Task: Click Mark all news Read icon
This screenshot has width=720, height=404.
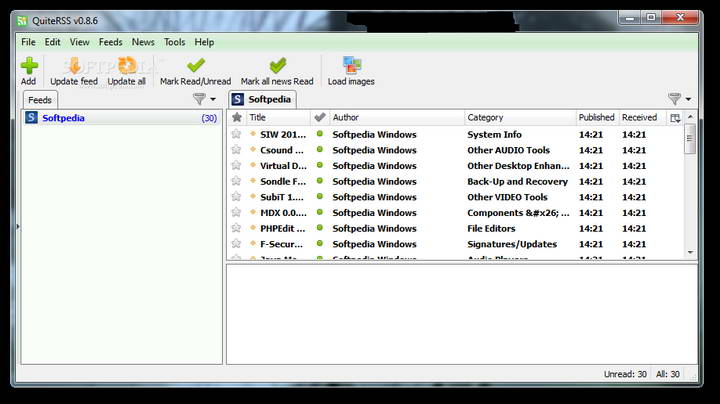Action: click(x=277, y=66)
